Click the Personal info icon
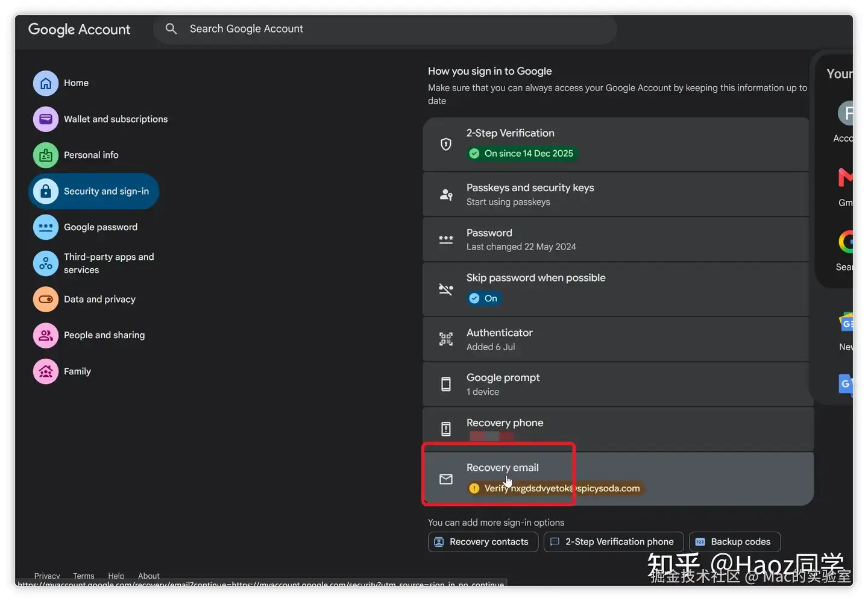The width and height of the screenshot is (868, 601). click(46, 155)
